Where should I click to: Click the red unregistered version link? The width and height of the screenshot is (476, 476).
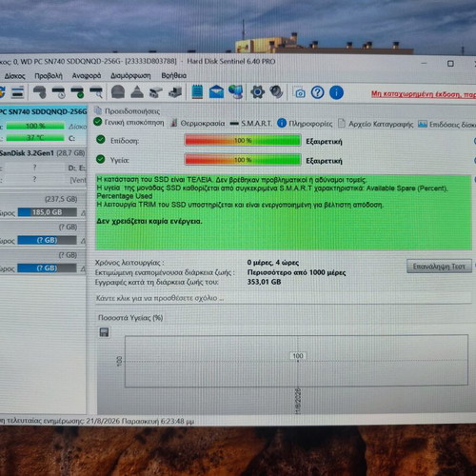pyautogui.click(x=424, y=94)
